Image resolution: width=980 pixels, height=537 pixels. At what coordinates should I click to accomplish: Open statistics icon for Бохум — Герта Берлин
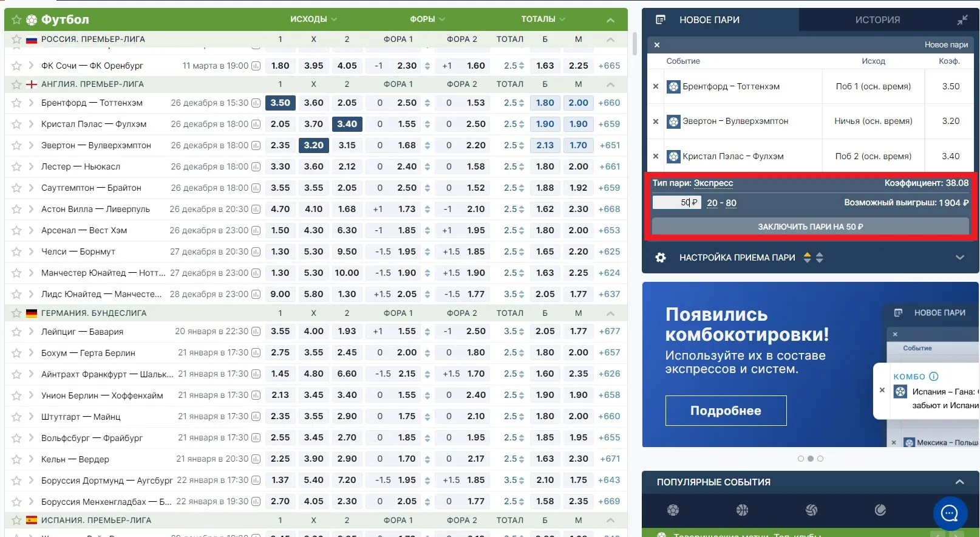(256, 353)
